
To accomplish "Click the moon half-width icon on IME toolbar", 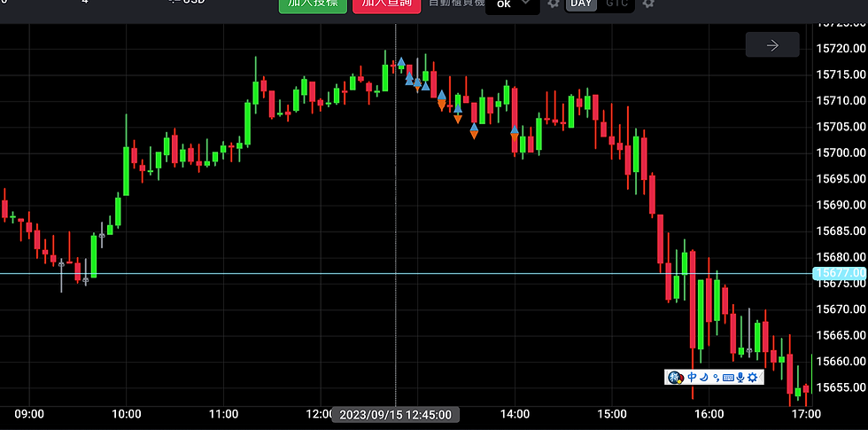I will pos(704,378).
